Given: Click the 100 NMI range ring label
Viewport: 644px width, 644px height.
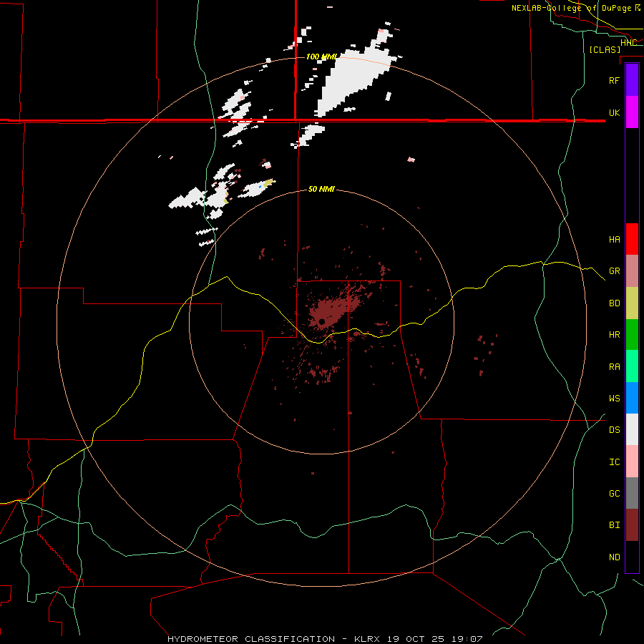Looking at the screenshot, I should [321, 57].
